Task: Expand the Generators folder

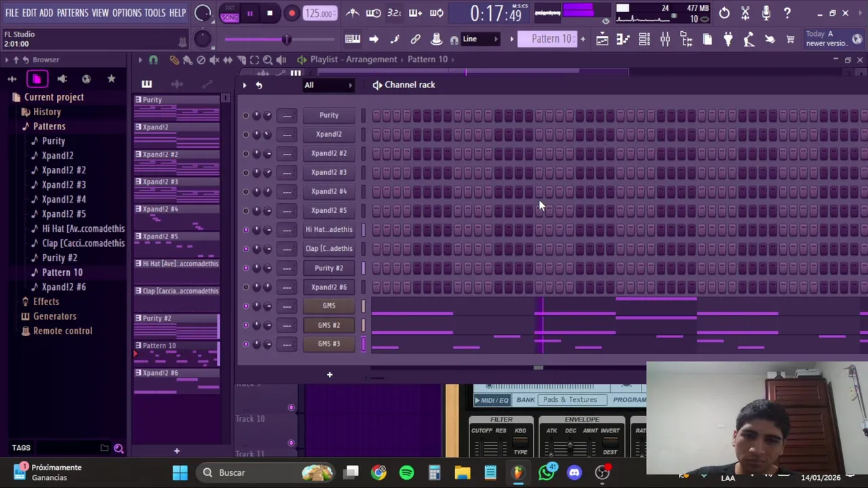Action: pyautogui.click(x=54, y=317)
